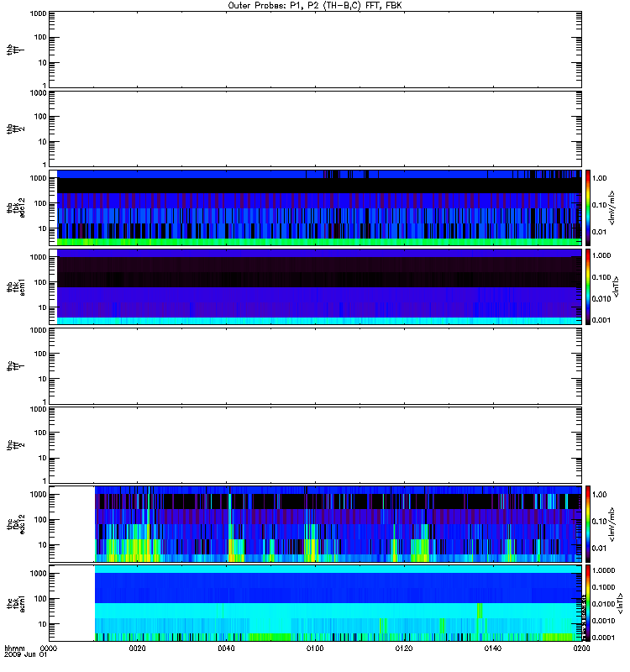
Task: Select the empty thb fff 2 panel
Action: pyautogui.click(x=315, y=128)
